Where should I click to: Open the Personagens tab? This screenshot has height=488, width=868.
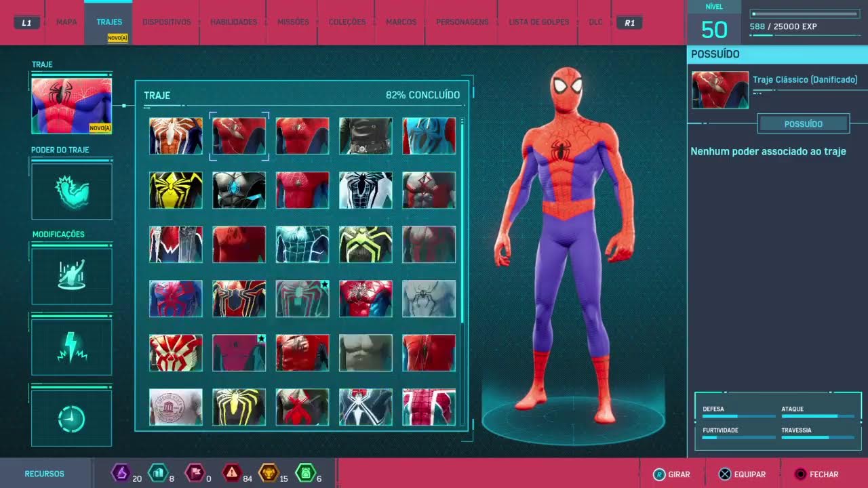(x=462, y=22)
